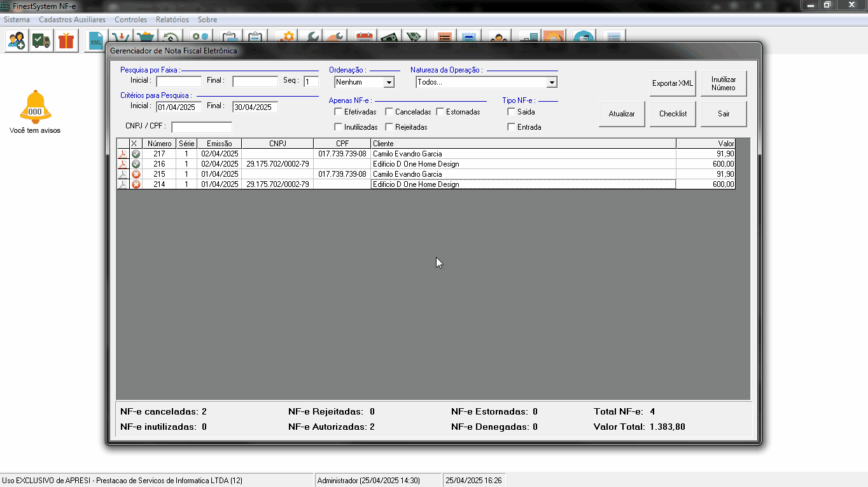Open the Relatórios menu

click(172, 20)
